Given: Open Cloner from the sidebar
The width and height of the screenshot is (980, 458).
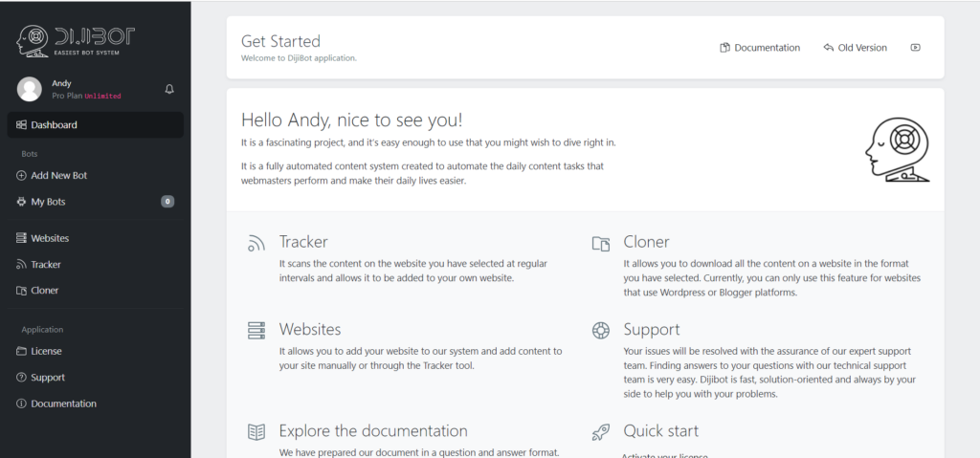Looking at the screenshot, I should pos(96,291).
